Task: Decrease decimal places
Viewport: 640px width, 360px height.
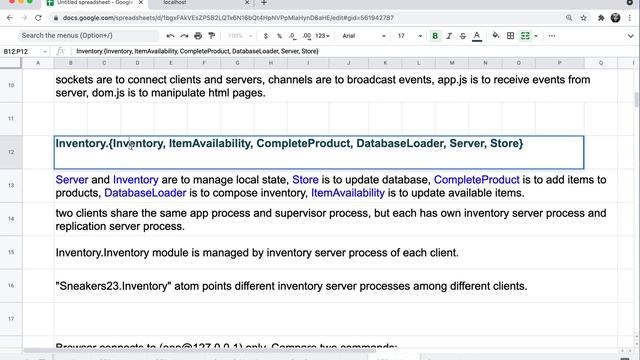Action: click(x=292, y=36)
